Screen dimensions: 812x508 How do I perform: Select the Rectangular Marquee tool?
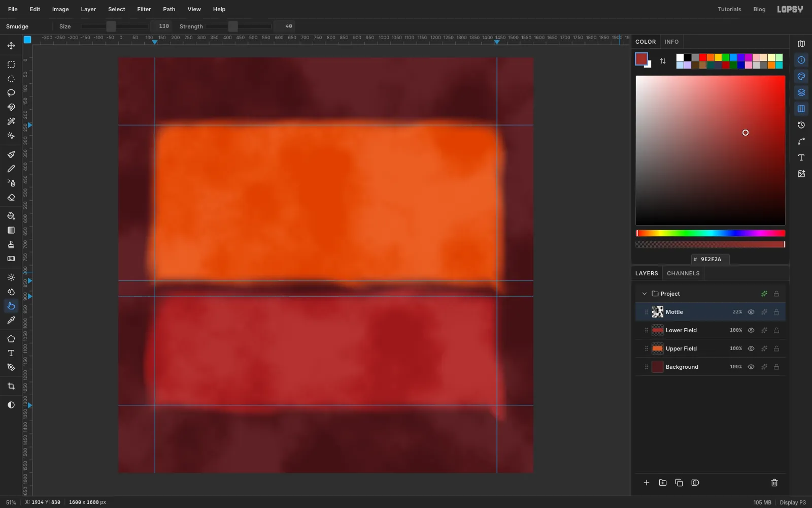pyautogui.click(x=11, y=65)
